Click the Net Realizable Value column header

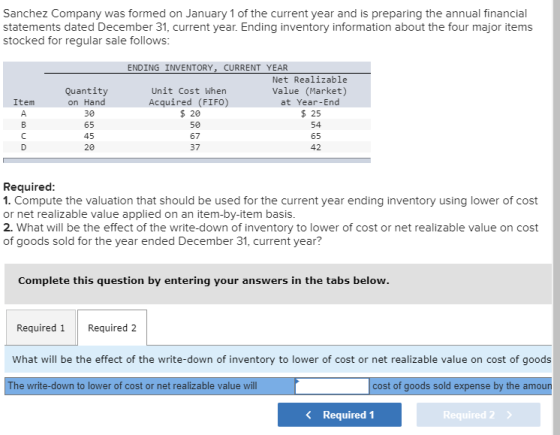click(310, 91)
